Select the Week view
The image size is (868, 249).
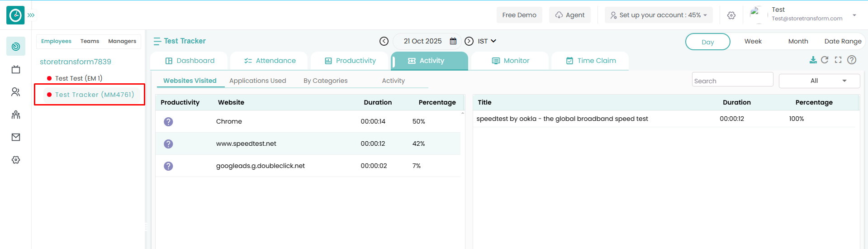click(x=753, y=41)
